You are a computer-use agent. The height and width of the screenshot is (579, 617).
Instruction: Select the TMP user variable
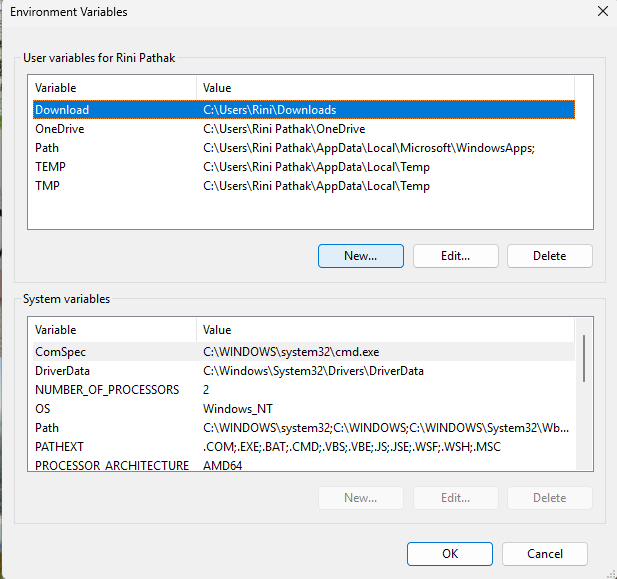(x=48, y=186)
